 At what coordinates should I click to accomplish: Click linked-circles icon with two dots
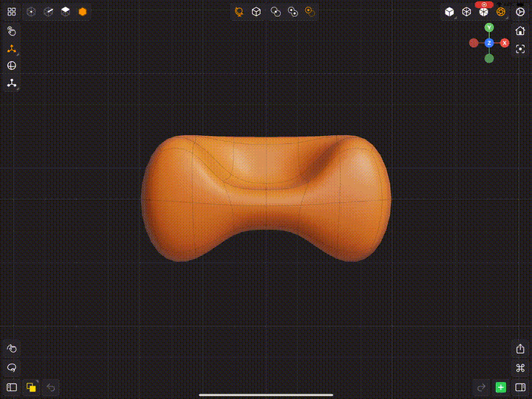point(293,12)
